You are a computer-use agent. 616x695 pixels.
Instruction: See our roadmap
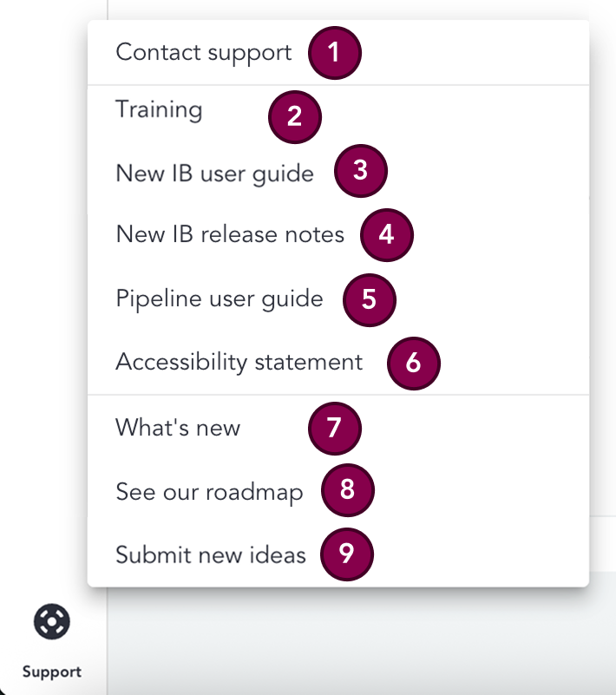click(x=208, y=491)
